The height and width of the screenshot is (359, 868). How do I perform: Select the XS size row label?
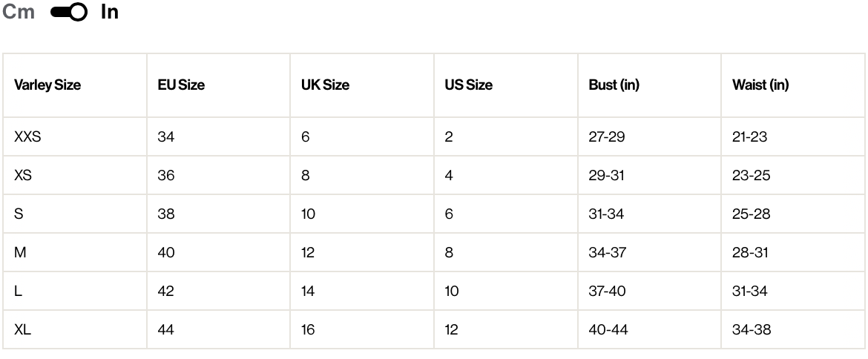[23, 176]
